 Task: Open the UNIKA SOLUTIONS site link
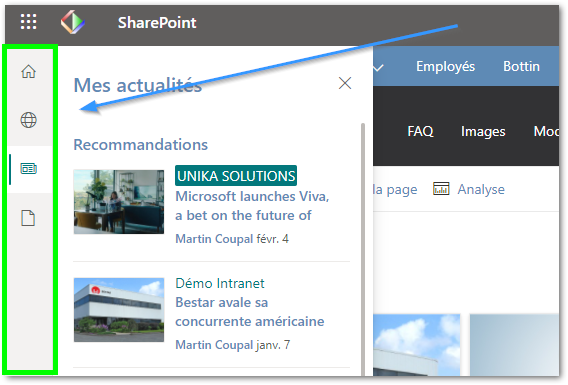click(x=236, y=176)
